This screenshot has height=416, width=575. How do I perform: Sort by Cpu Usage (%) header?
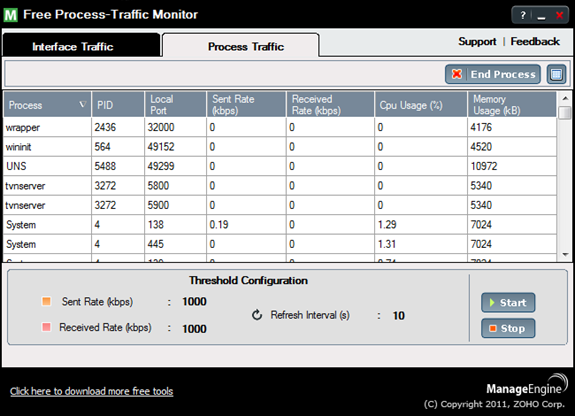[x=421, y=105]
